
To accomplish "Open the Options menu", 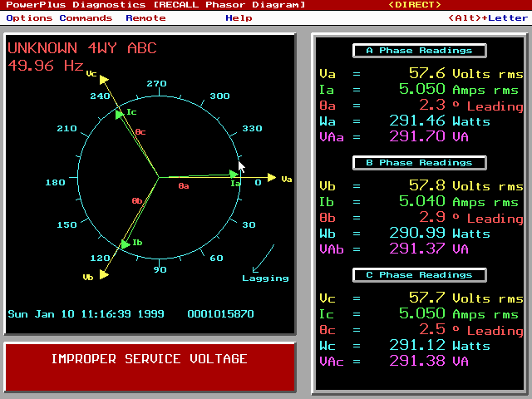I will point(29,17).
